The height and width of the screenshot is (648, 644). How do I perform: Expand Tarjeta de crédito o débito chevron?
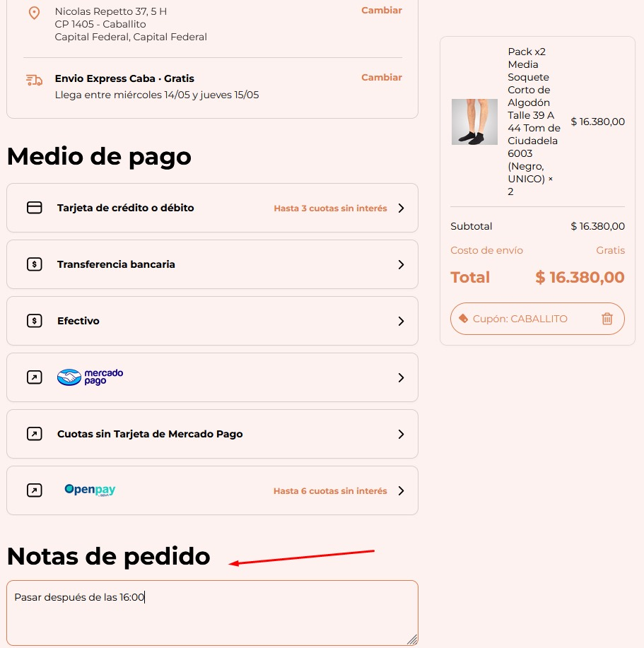[x=401, y=208]
